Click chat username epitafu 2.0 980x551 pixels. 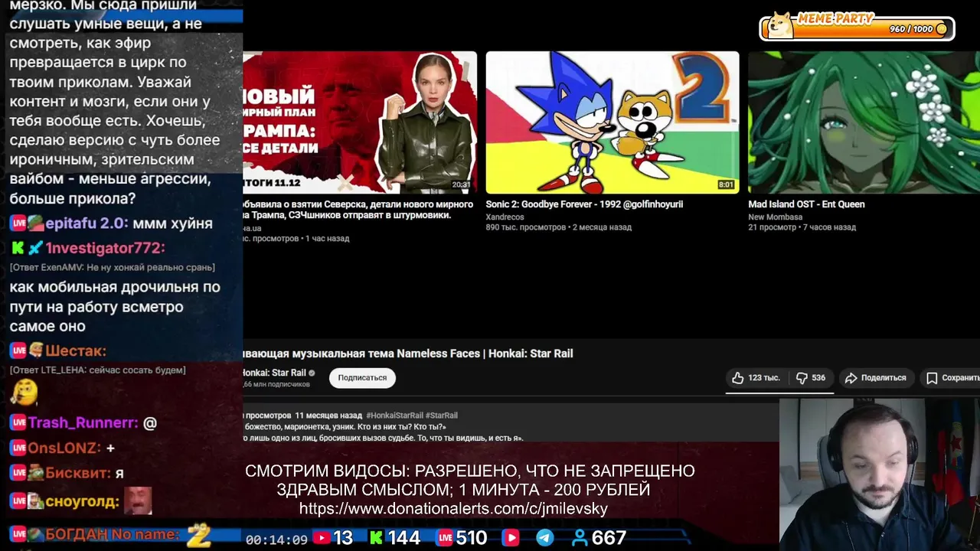pos(86,223)
